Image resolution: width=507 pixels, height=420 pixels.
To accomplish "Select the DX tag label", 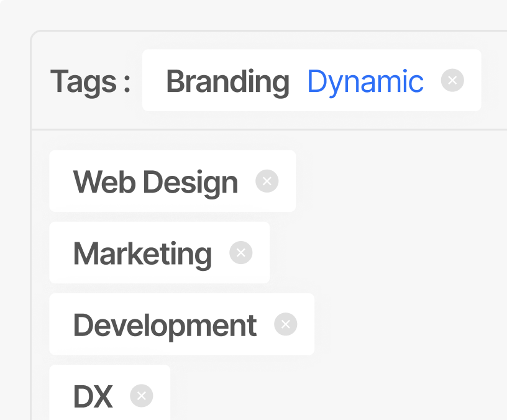I will pyautogui.click(x=93, y=396).
